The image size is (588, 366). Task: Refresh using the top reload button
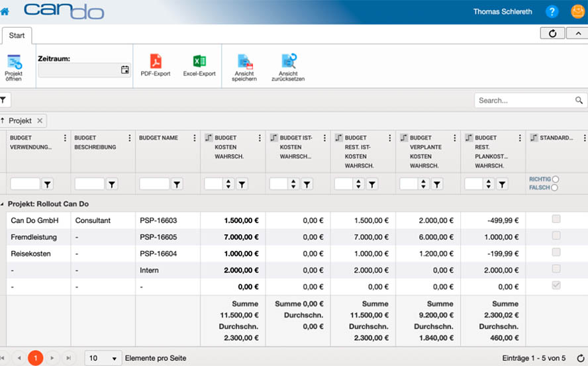[552, 33]
